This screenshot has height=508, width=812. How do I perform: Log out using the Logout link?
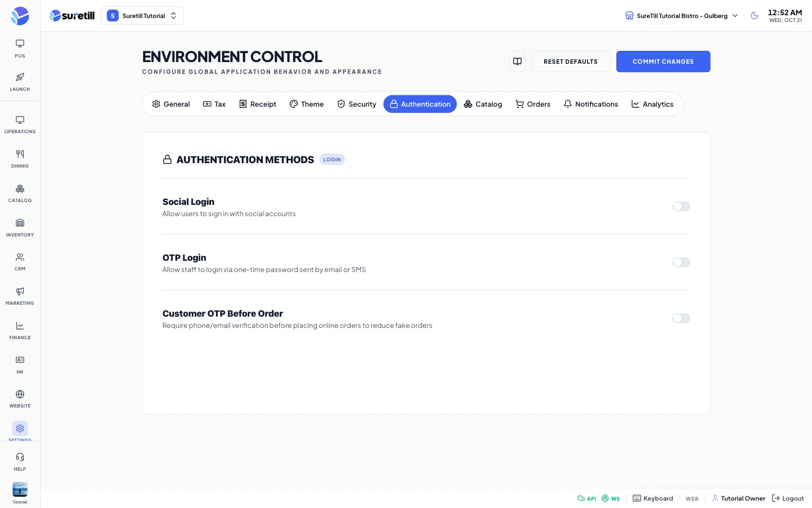click(x=788, y=498)
